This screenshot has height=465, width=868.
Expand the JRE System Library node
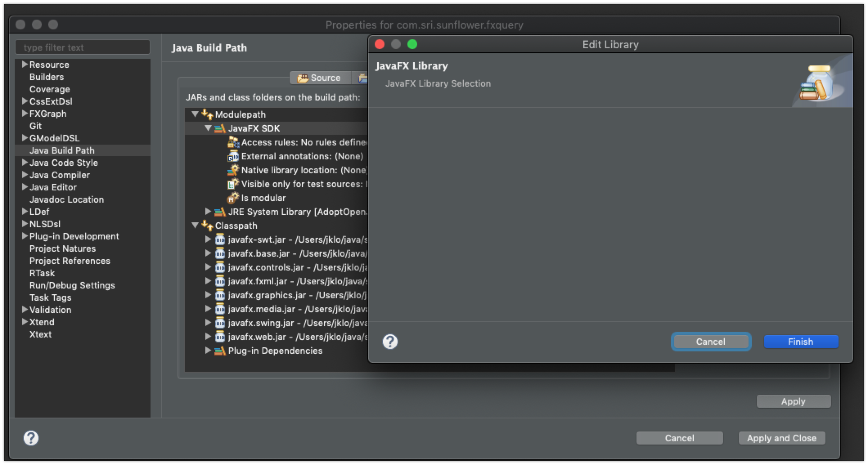208,212
